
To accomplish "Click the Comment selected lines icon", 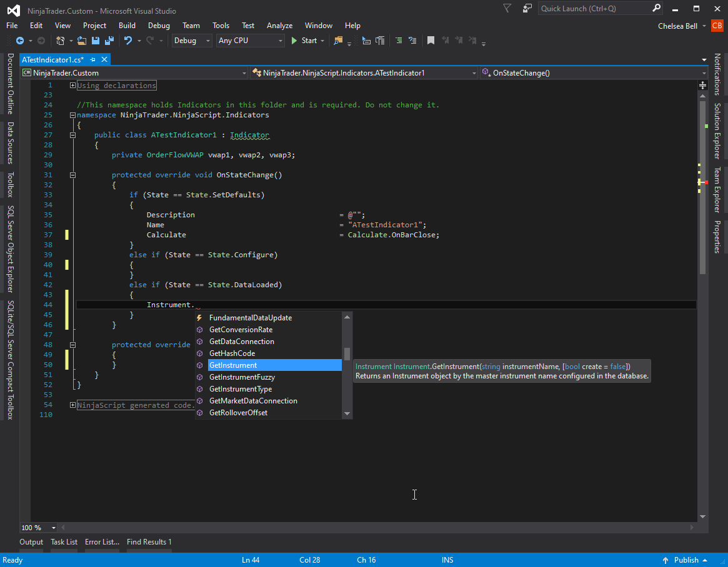I will coord(398,41).
